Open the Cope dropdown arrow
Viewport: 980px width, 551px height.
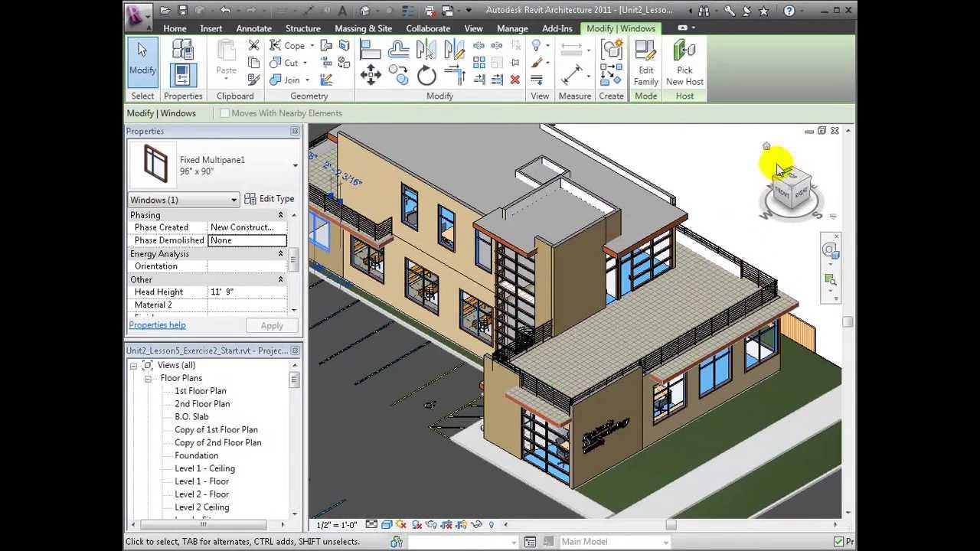click(312, 46)
